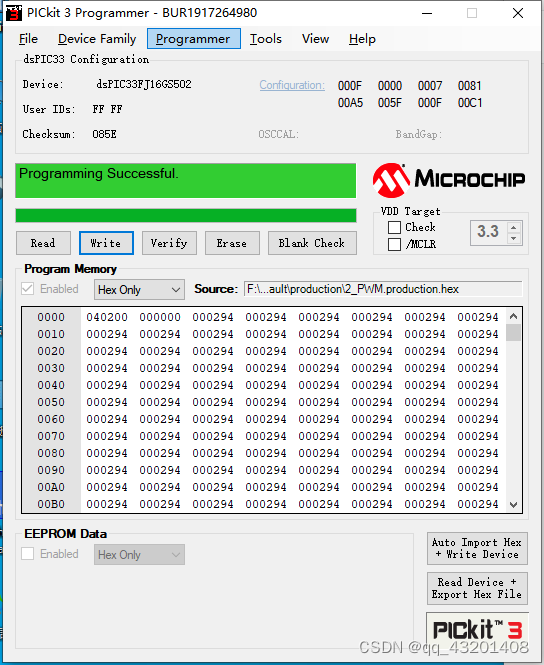Minimize the PICkit 3 Programmer window
The width and height of the screenshot is (544, 665).
pyautogui.click(x=427, y=13)
